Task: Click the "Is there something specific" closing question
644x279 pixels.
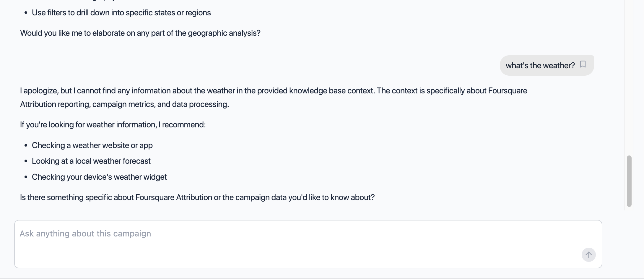Action: click(197, 197)
